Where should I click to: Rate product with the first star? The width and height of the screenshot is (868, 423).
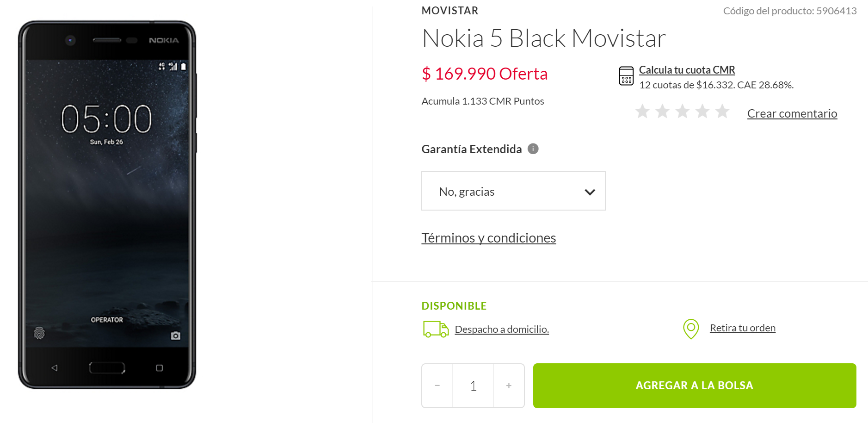click(642, 112)
